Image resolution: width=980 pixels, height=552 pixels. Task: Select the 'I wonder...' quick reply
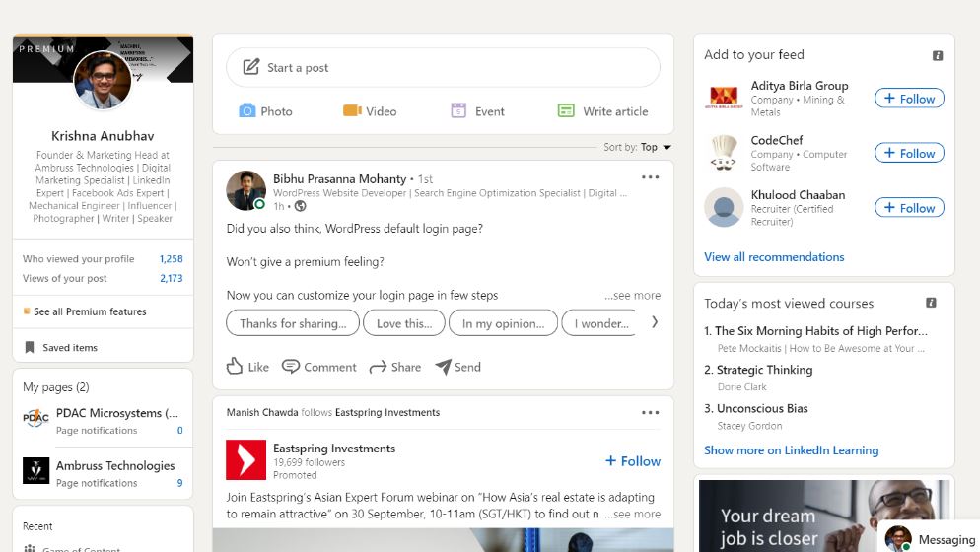[600, 323]
